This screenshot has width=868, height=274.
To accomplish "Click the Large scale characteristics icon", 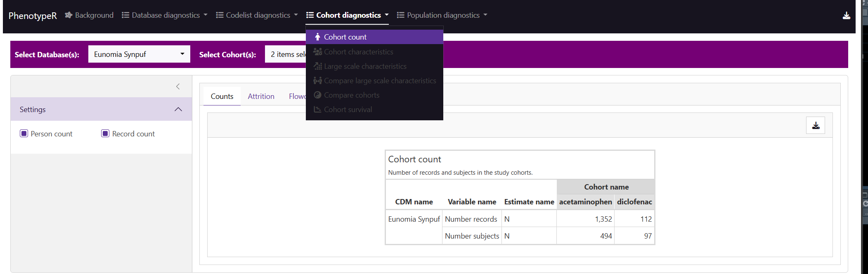I will tap(317, 66).
